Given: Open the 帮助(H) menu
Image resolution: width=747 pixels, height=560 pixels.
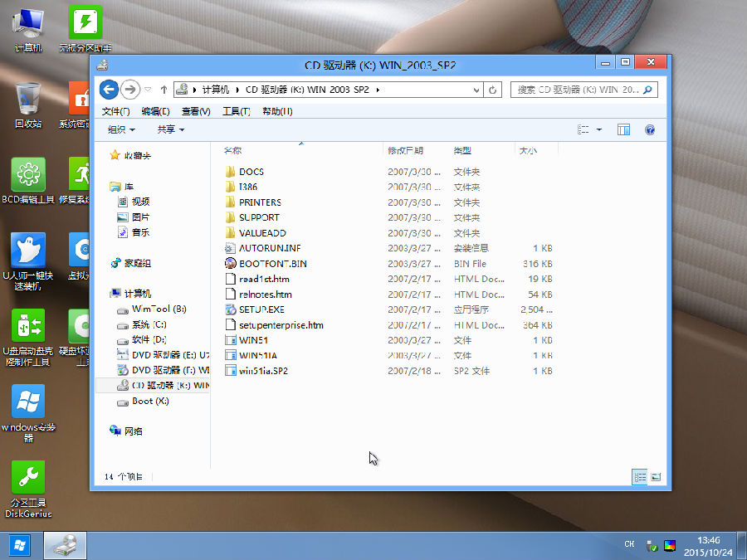Looking at the screenshot, I should click(277, 111).
